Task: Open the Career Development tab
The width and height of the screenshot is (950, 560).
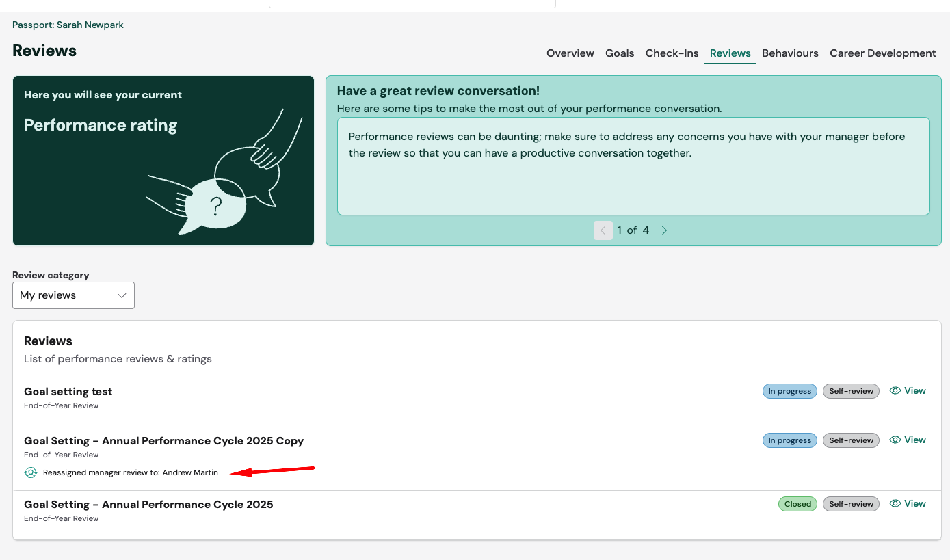Action: tap(882, 53)
